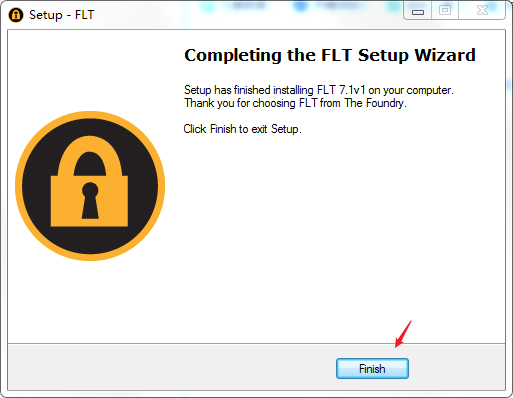Click the black keyhole inside the padlock
The height and width of the screenshot is (398, 513).
coord(90,200)
